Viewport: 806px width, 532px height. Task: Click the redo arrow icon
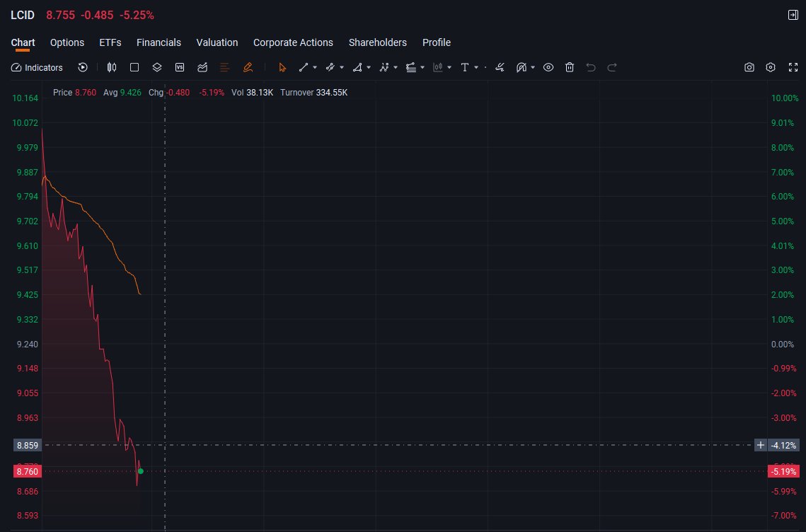coord(612,67)
